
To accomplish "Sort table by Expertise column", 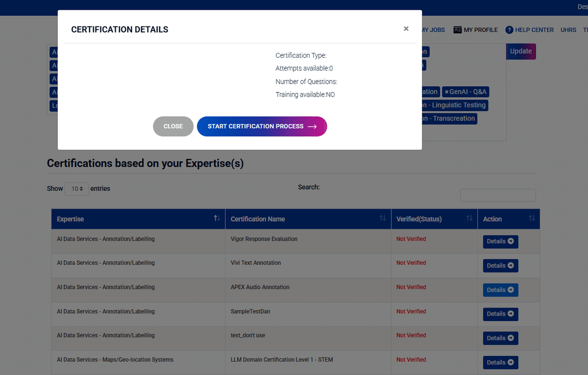I will [x=138, y=219].
